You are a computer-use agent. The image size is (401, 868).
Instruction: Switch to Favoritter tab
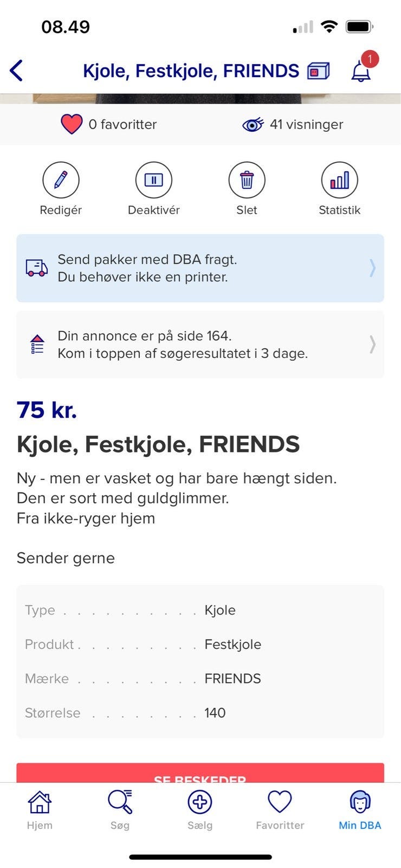280,809
